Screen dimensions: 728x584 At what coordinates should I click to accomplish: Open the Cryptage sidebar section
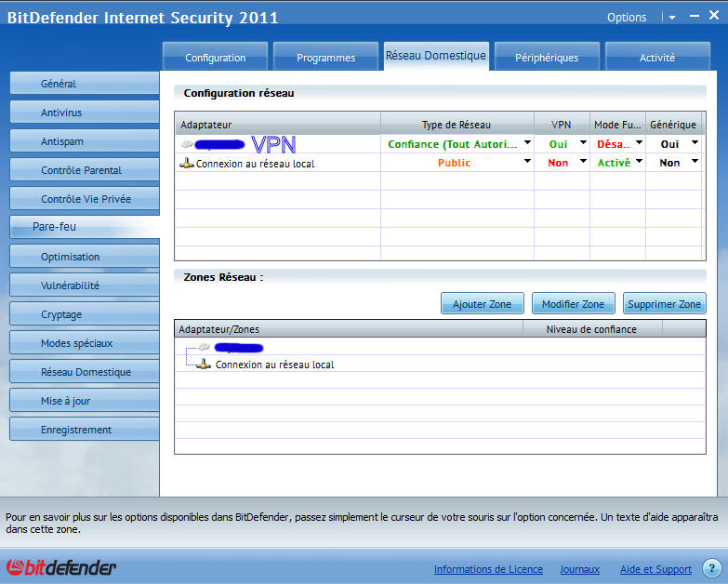[85, 313]
